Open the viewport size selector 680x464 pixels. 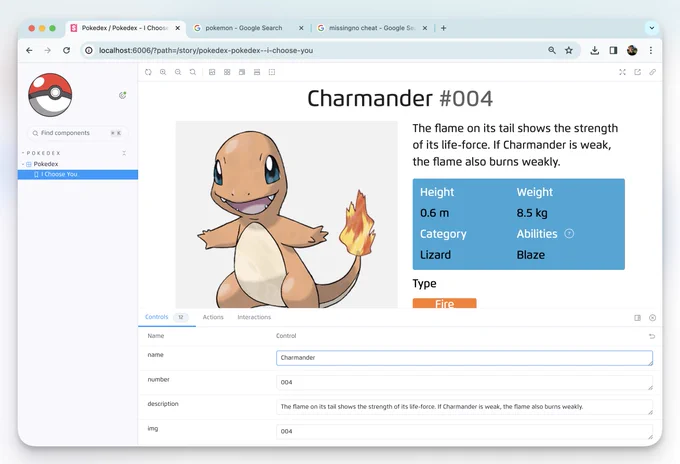pyautogui.click(x=242, y=72)
